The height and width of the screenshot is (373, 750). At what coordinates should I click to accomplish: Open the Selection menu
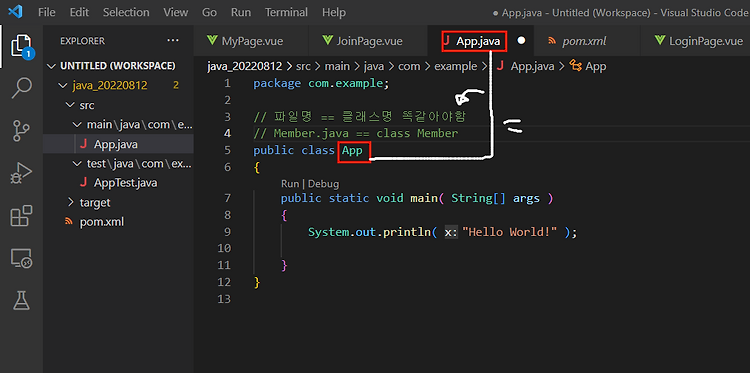[x=126, y=12]
